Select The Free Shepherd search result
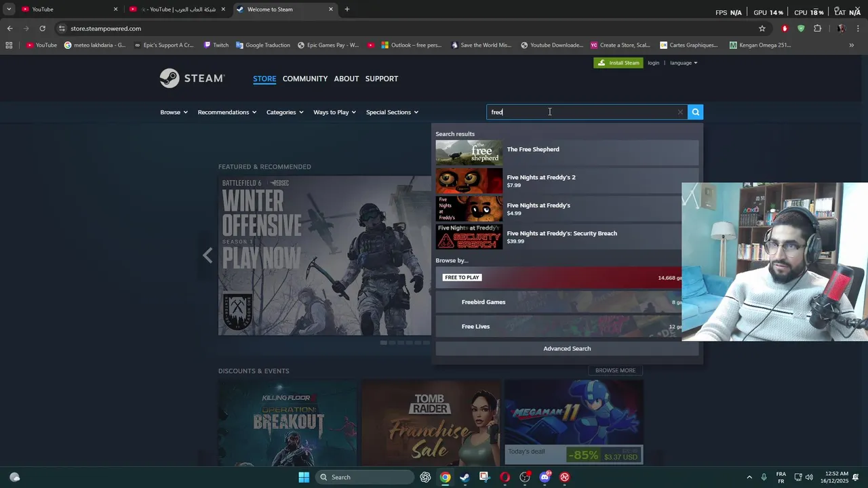Screen dimensions: 868x488 tap(567, 153)
